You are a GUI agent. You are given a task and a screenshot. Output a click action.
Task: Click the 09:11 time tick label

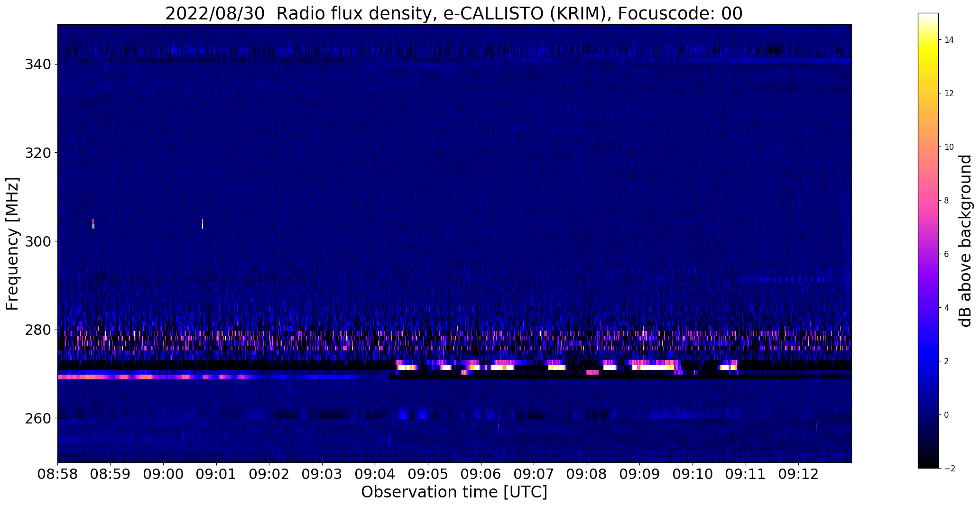745,474
